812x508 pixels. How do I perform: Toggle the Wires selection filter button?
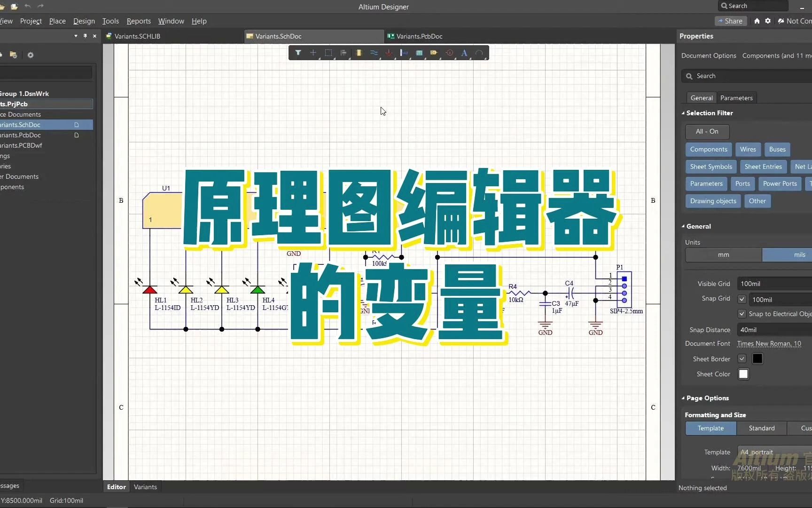748,150
